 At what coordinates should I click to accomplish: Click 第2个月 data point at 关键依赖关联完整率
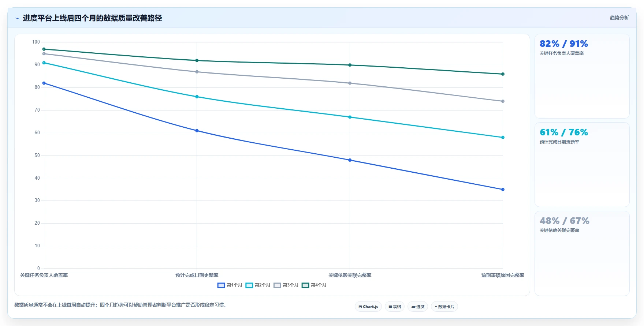pos(350,117)
